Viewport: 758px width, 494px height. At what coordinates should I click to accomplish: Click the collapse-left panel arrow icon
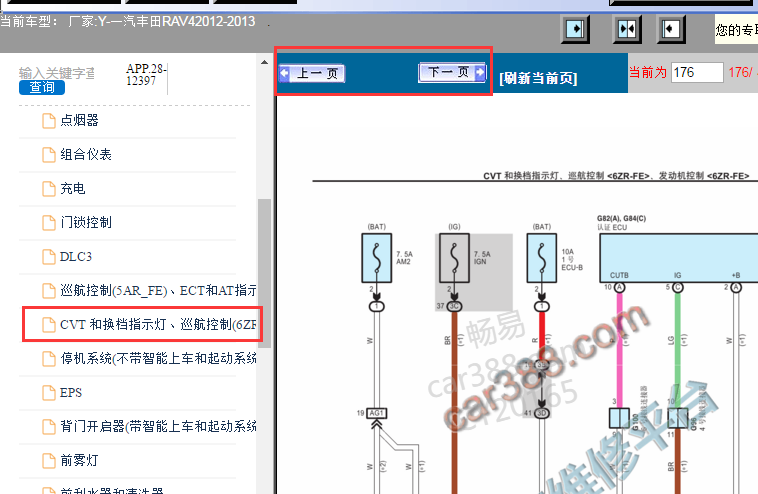click(671, 29)
